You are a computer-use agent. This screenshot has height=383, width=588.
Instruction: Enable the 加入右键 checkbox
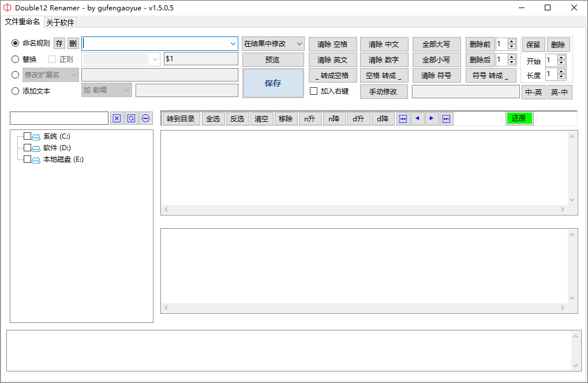[x=313, y=91]
